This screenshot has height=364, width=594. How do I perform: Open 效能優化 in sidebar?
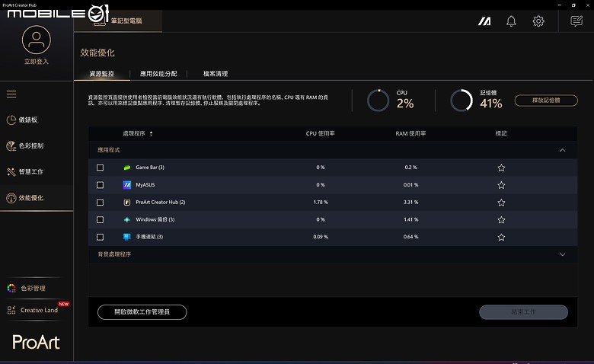25,198
